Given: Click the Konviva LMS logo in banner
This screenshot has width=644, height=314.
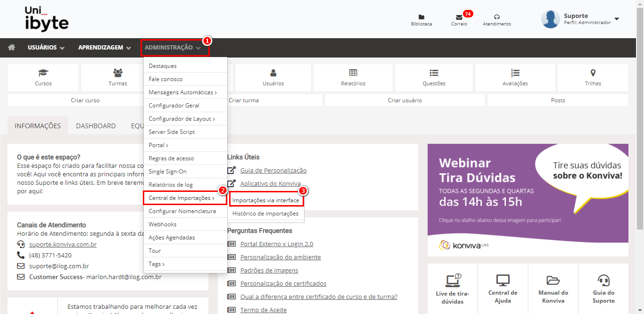Looking at the screenshot, I should point(463,245).
